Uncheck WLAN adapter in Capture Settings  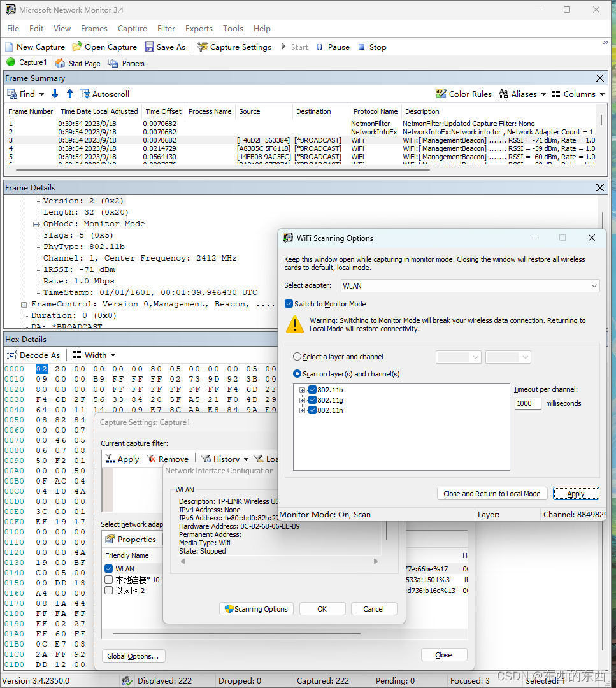[x=109, y=569]
